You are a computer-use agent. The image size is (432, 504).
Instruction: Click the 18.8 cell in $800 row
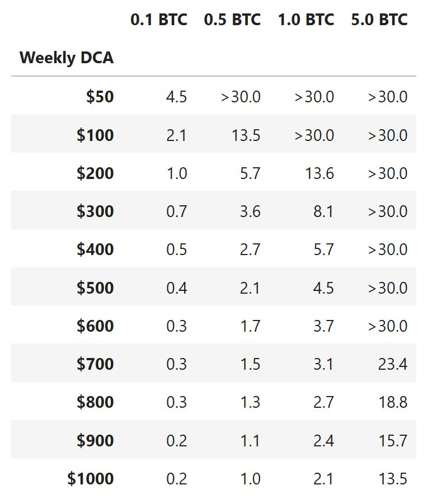[x=393, y=402]
